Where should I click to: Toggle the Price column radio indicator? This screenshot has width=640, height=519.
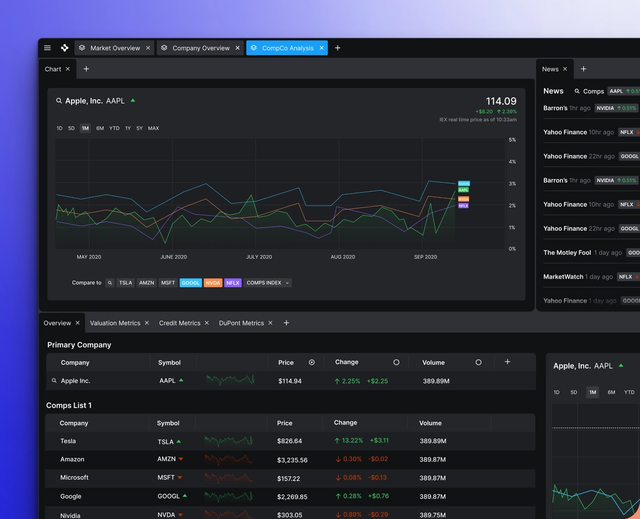312,362
